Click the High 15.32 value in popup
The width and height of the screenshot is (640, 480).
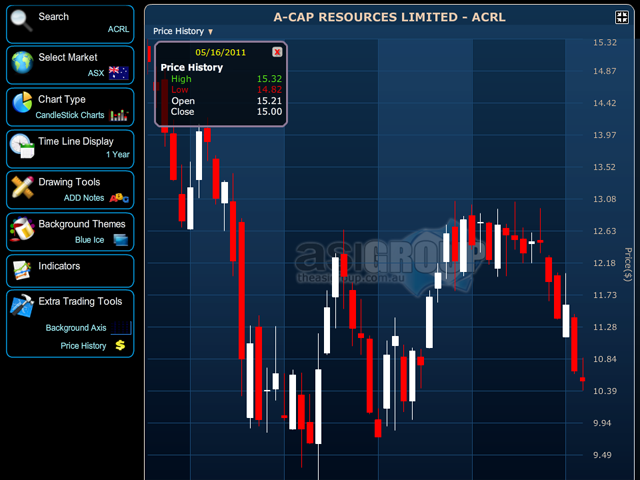click(269, 79)
